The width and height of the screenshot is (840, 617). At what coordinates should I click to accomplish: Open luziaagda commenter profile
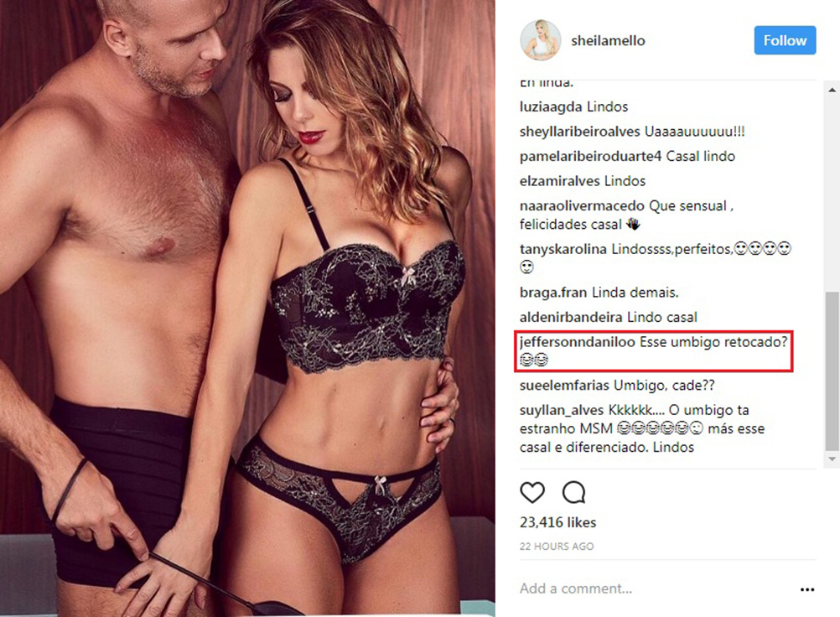click(552, 106)
